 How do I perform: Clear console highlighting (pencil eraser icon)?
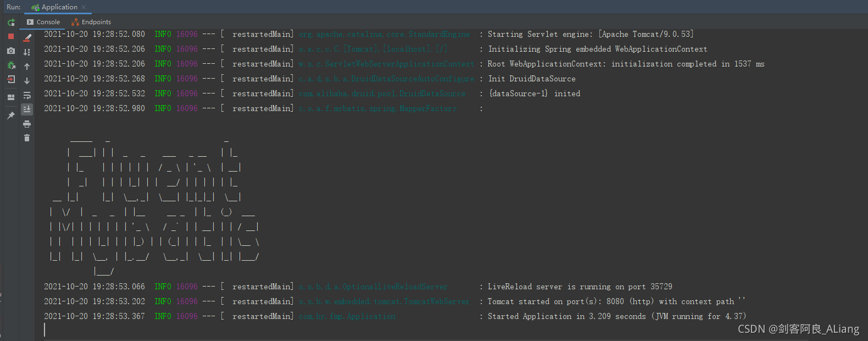click(x=27, y=37)
